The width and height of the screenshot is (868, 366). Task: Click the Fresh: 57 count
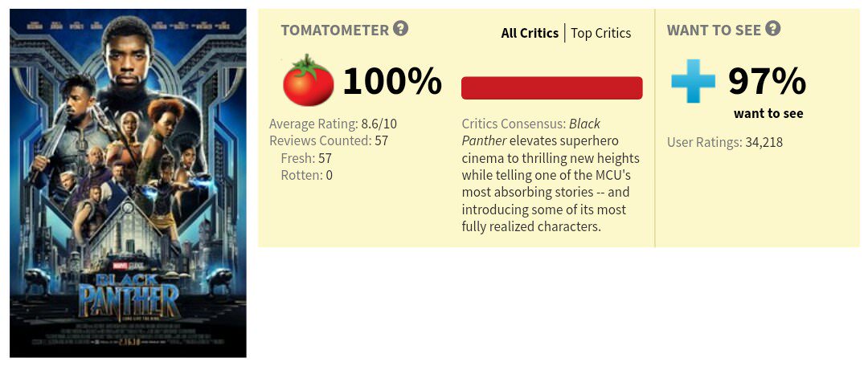(306, 158)
